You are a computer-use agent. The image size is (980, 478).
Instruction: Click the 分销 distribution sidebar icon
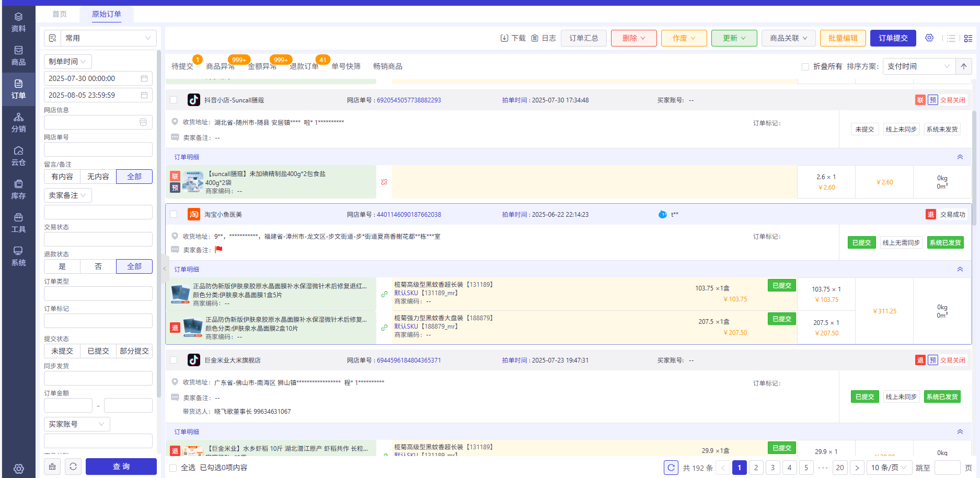click(x=18, y=122)
